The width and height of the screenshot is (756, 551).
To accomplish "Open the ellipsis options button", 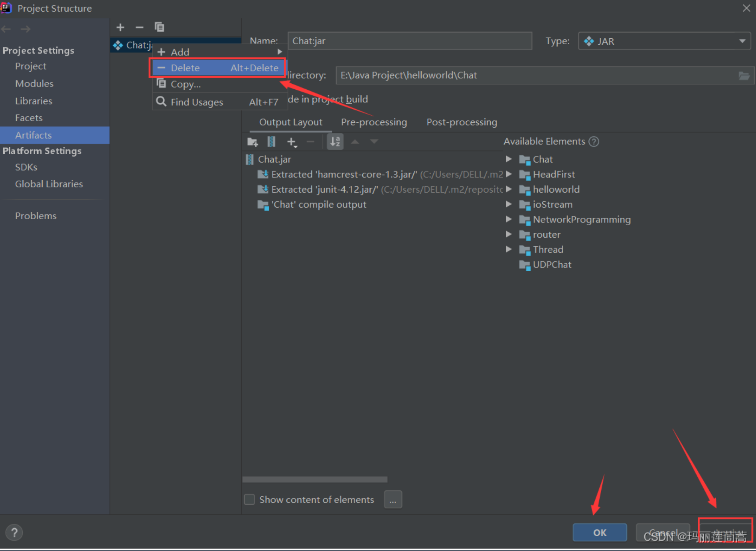I will [393, 500].
